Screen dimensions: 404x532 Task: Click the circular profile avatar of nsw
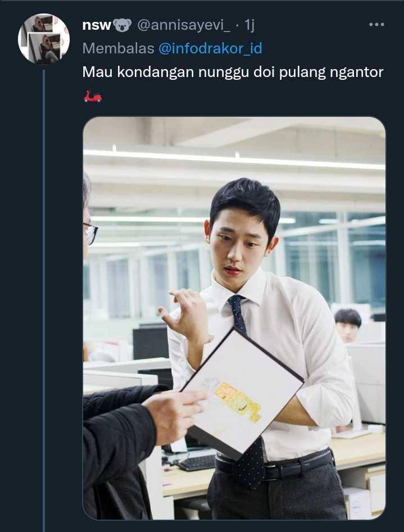point(44,39)
